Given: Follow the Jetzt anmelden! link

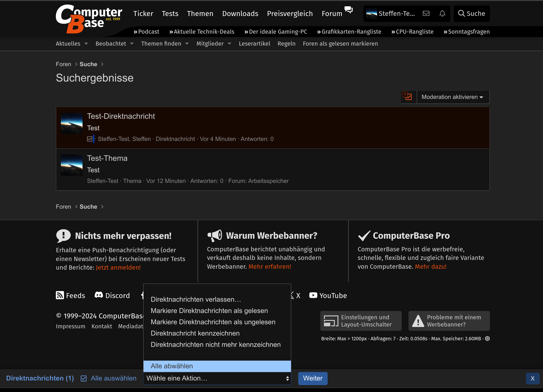Looking at the screenshot, I should (x=118, y=267).
